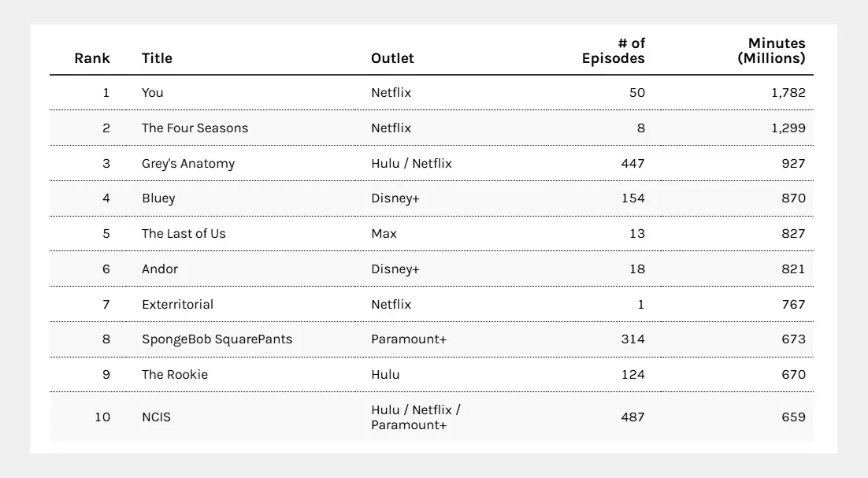Select the title You in row one
Screen dimensions: 868x478
coord(152,92)
